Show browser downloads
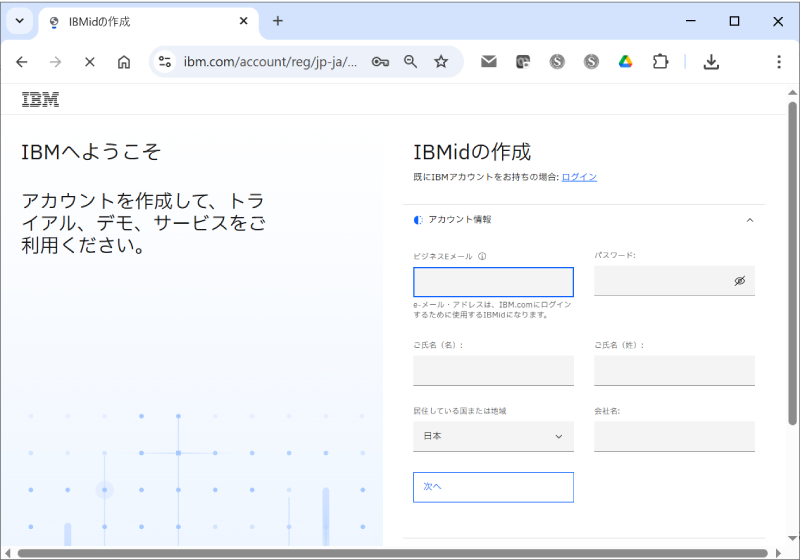Image resolution: width=800 pixels, height=560 pixels. coord(711,62)
